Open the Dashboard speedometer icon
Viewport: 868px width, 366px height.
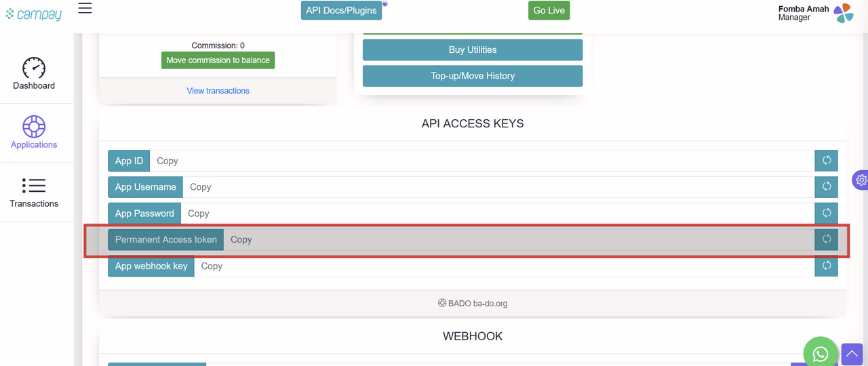coord(34,67)
